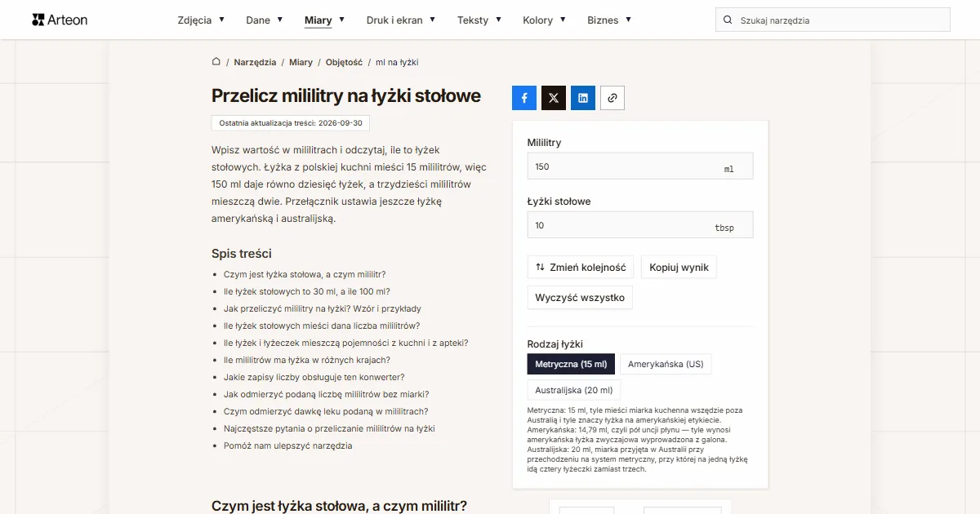Share page on Facebook
Screen dimensions: 980x514
tap(524, 98)
